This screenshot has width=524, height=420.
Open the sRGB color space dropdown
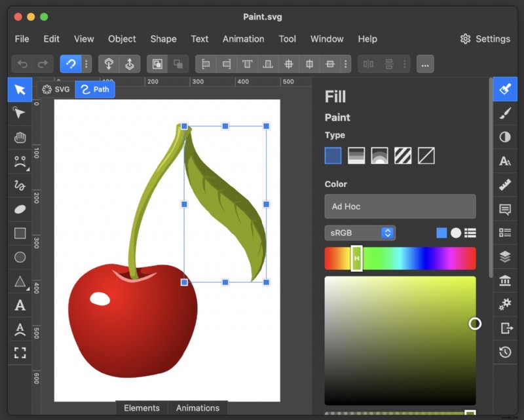360,233
